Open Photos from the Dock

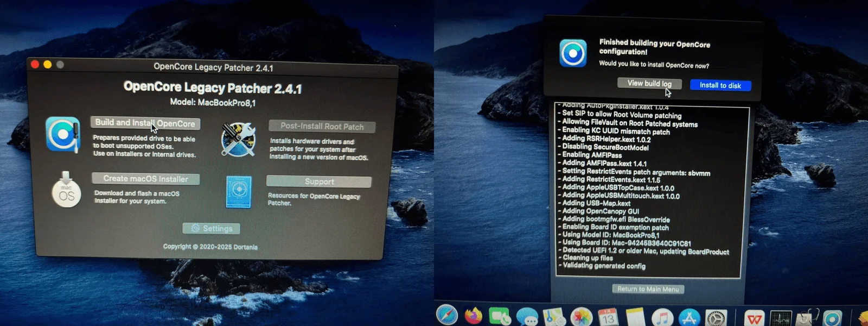[x=581, y=317]
